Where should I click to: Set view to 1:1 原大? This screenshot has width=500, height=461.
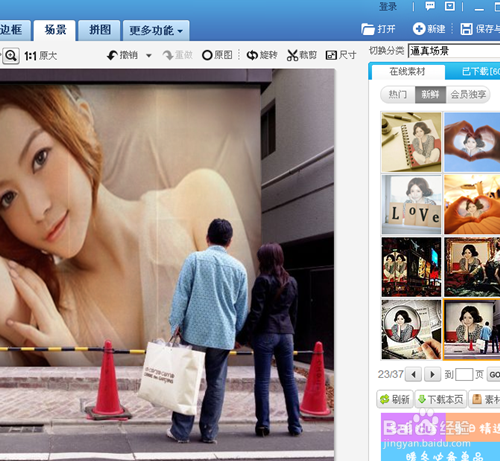[41, 56]
